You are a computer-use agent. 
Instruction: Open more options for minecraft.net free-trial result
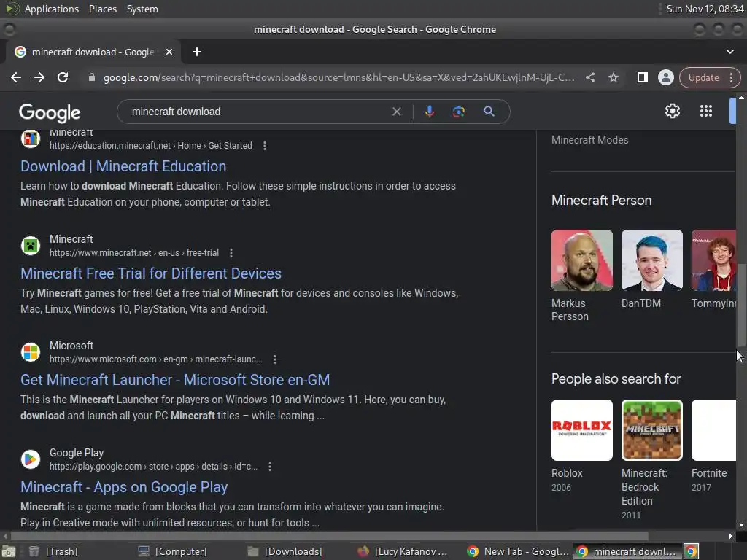[231, 253]
